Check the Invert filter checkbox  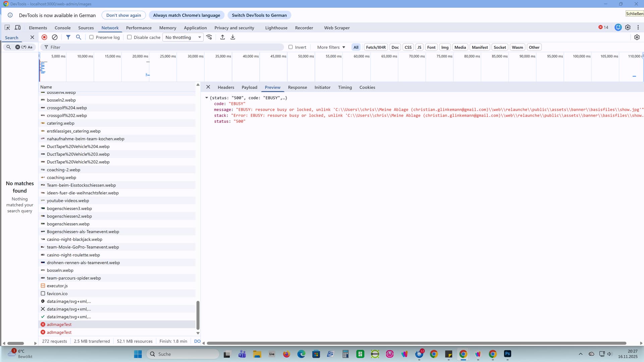point(290,47)
